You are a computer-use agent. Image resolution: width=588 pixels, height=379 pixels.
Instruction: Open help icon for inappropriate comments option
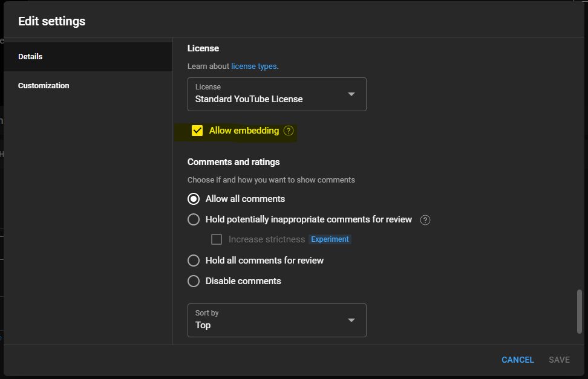pyautogui.click(x=425, y=220)
